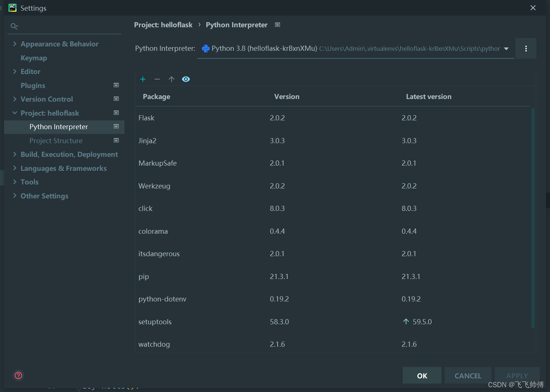550x392 pixels.
Task: Click the upgrade arrow next to 59.5.0
Action: (x=406, y=321)
